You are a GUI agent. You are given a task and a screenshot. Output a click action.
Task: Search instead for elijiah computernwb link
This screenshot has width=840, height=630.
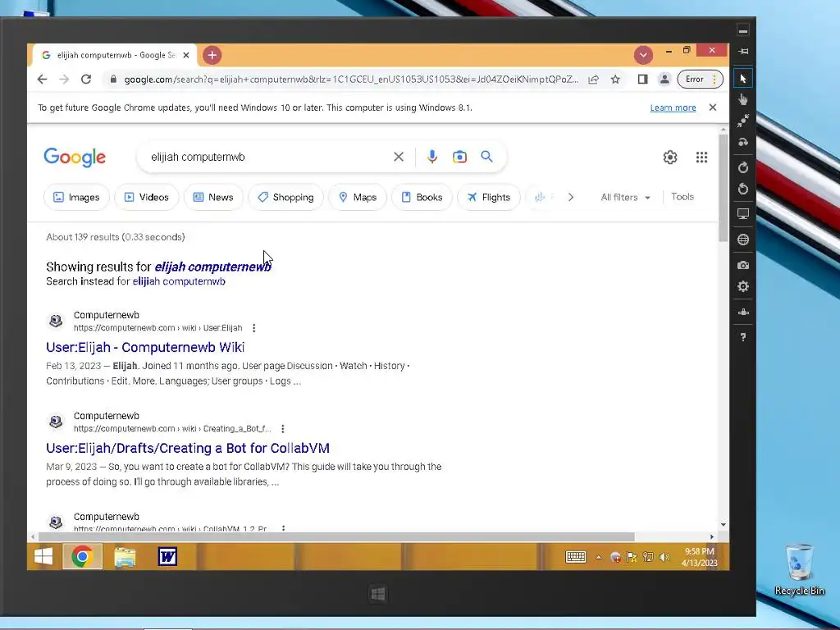(179, 281)
